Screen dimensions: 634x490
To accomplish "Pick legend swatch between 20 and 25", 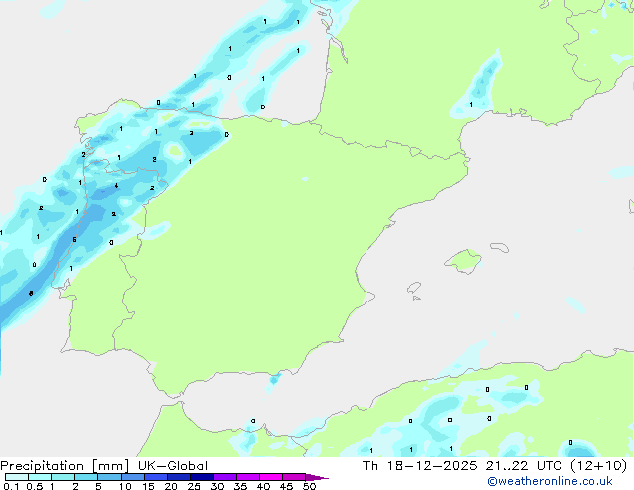I will [179, 477].
